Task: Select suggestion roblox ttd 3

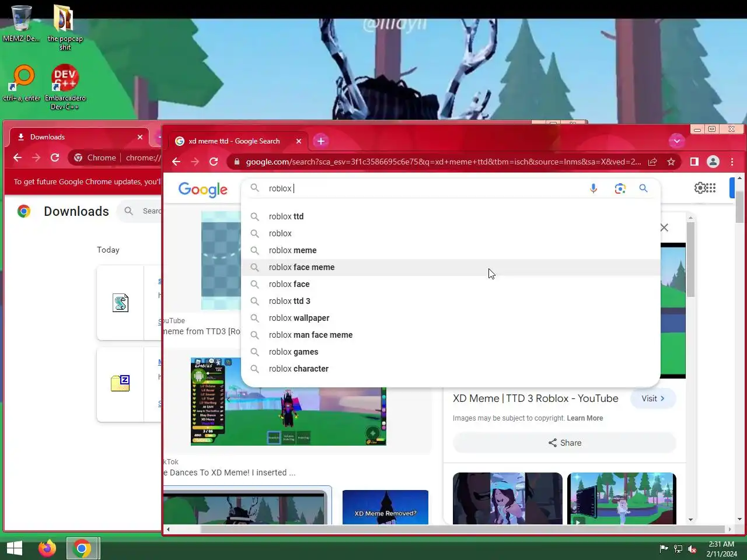Action: point(451,301)
